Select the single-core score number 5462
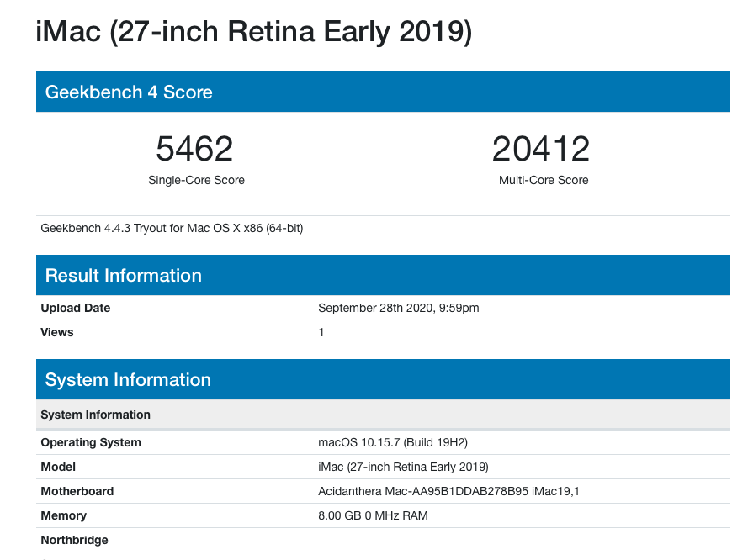The height and width of the screenshot is (560, 748). click(x=194, y=149)
